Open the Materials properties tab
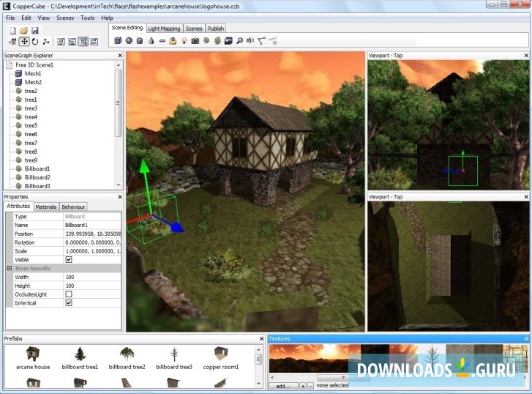 point(46,207)
